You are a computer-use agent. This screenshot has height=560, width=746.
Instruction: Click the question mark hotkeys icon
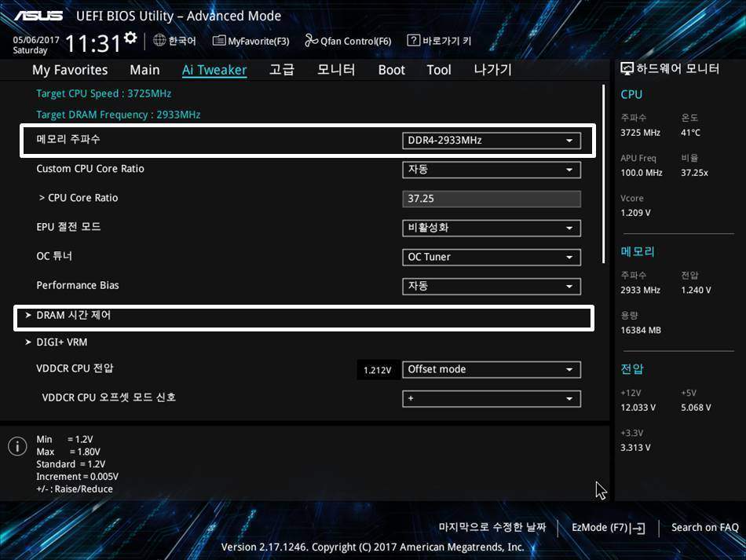[x=413, y=40]
